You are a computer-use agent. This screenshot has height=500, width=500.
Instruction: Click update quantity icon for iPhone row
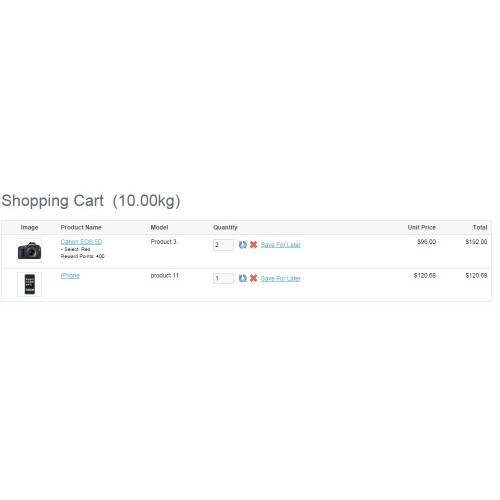243,278
